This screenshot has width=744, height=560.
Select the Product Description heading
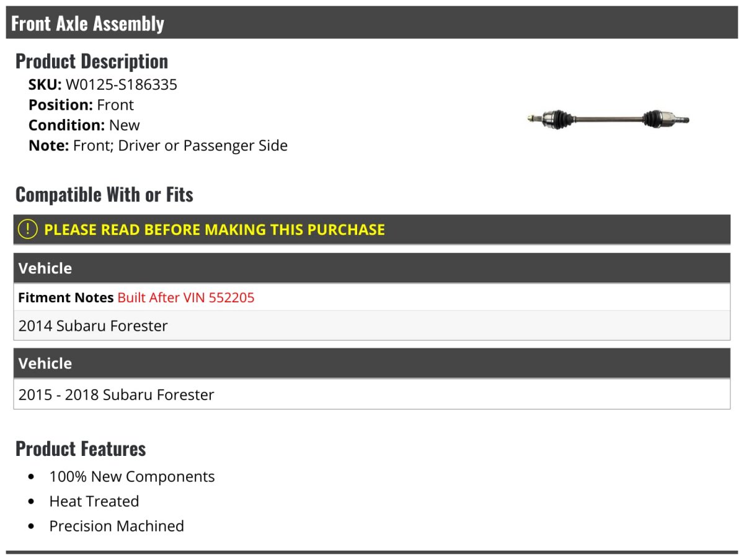point(92,61)
